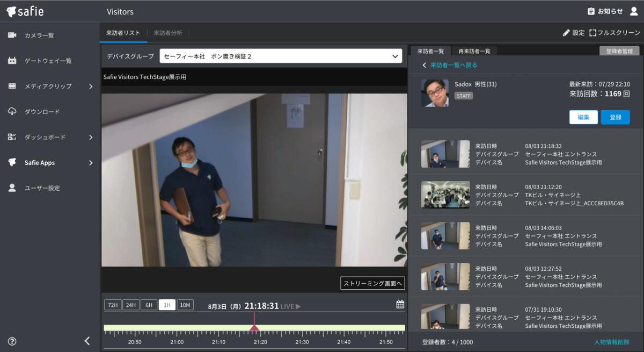Click the 人物情報削除 link

coord(612,342)
